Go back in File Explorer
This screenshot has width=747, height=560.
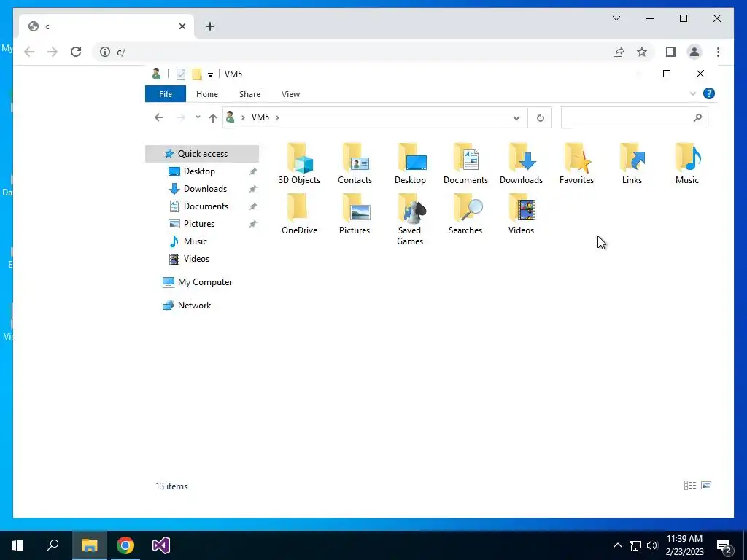(x=159, y=117)
